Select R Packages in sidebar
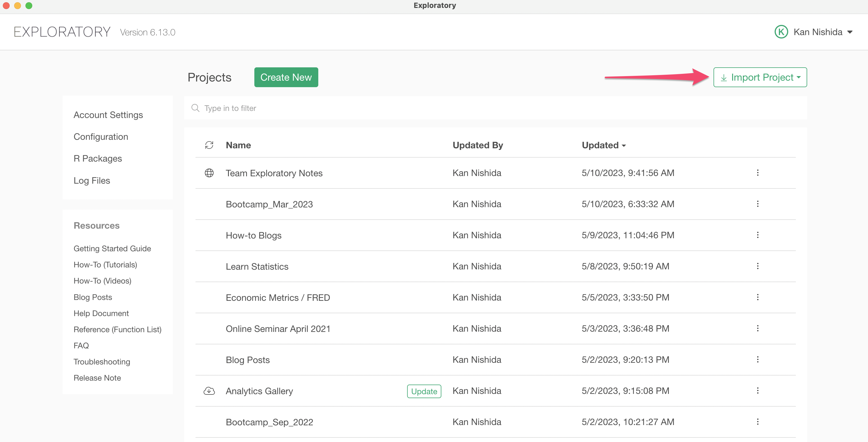 pos(98,158)
